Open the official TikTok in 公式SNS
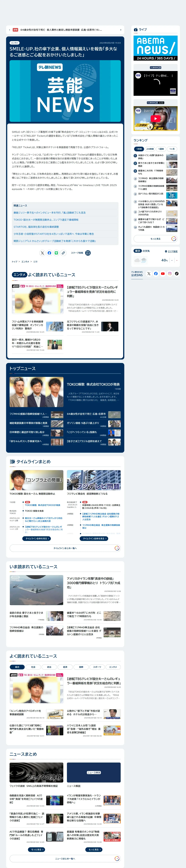Viewport: 186px width, 868px height. tap(177, 274)
